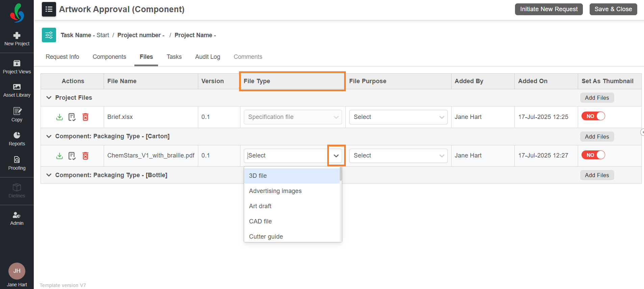The width and height of the screenshot is (644, 289).
Task: Click the File Name column header
Action: click(151, 81)
